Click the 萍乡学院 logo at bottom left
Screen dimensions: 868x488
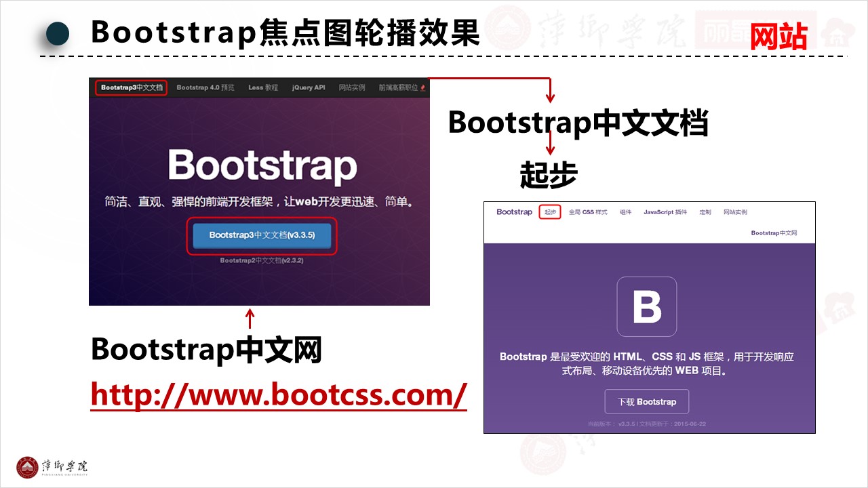coord(52,466)
